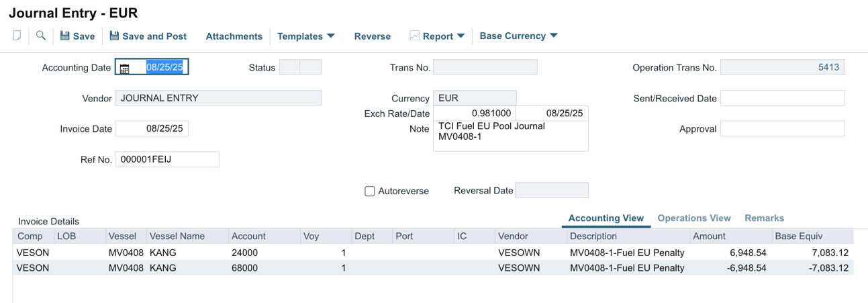The width and height of the screenshot is (868, 303).
Task: Enable the Autoreverse checkbox
Action: tap(370, 191)
